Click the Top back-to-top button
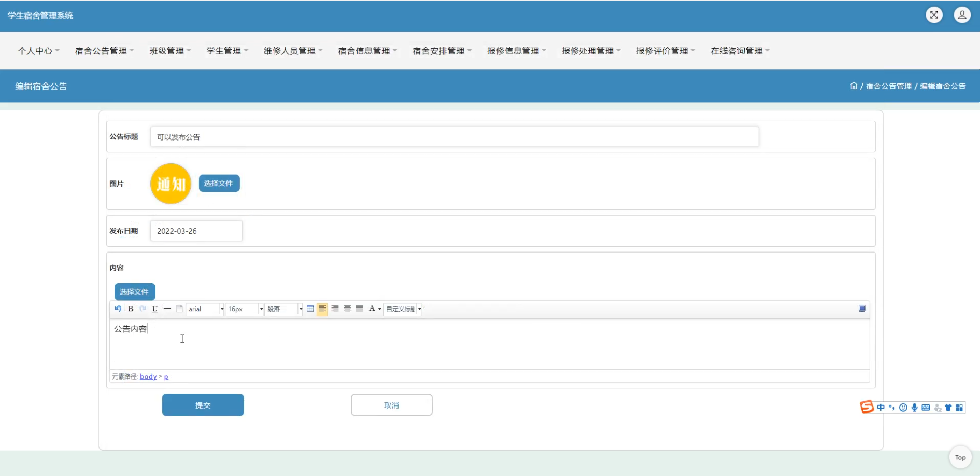980x476 pixels. pos(960,457)
